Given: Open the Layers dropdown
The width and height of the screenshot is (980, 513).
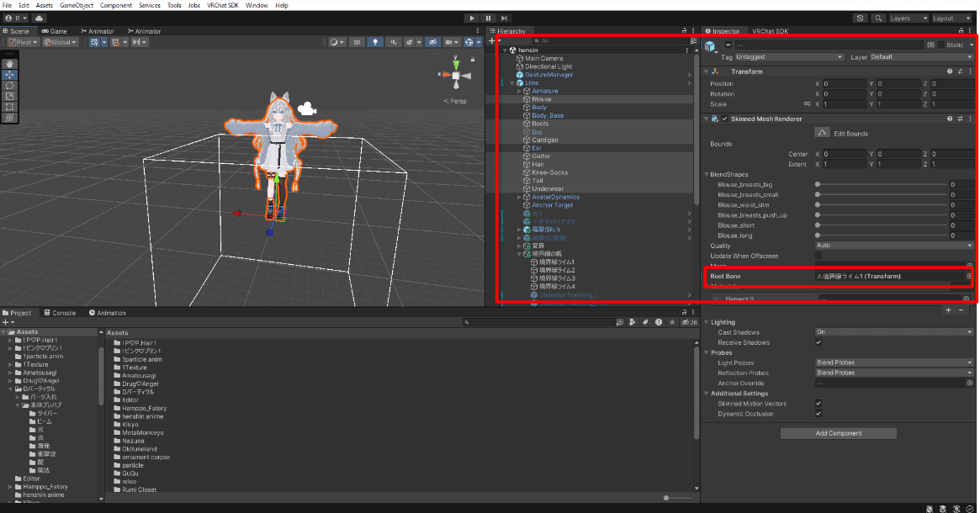Looking at the screenshot, I should (908, 19).
